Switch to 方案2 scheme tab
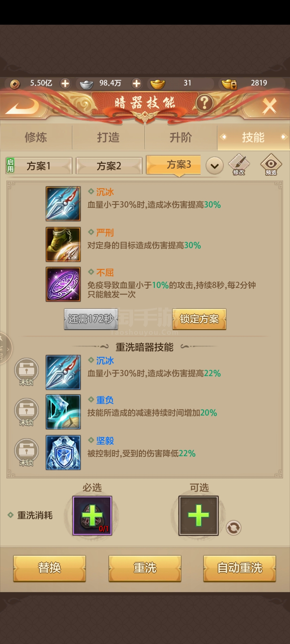 [109, 166]
